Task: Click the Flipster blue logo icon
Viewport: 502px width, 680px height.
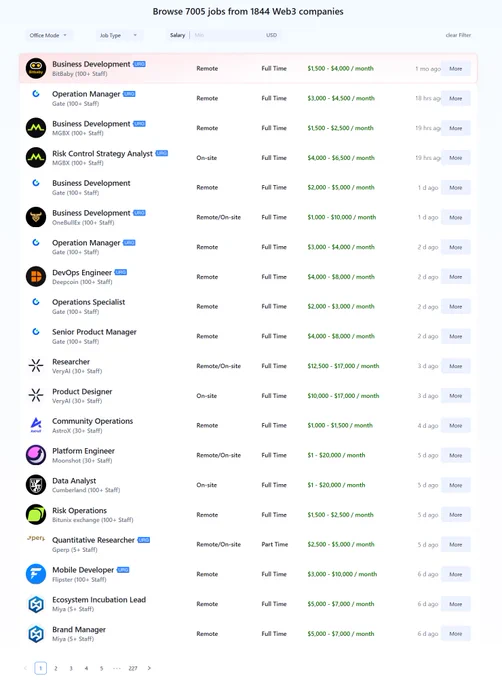Action: (x=36, y=574)
